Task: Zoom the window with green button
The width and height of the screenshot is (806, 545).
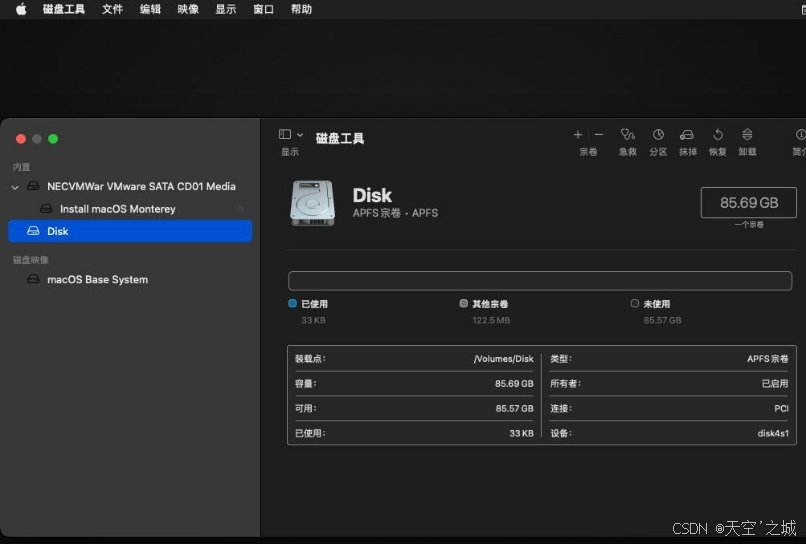Action: pos(53,139)
